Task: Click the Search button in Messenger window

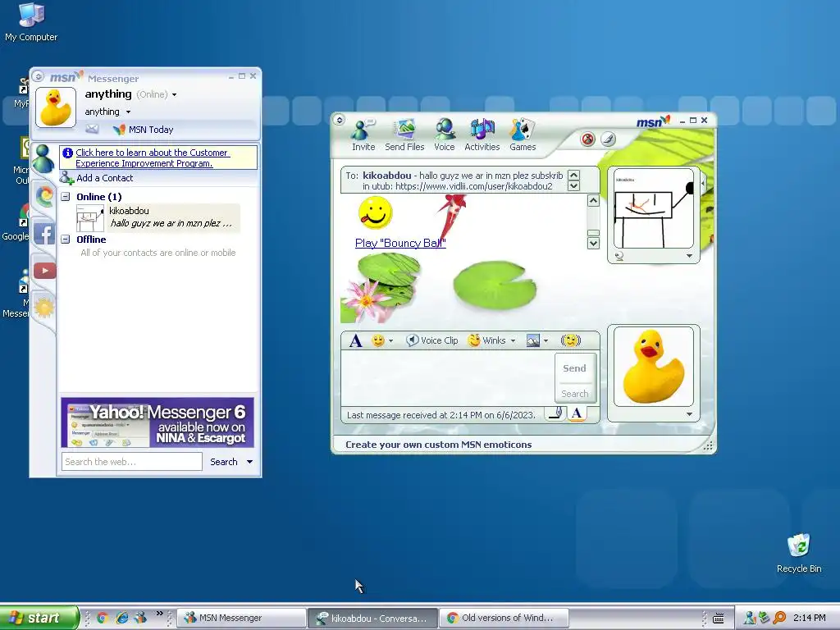Action: (x=224, y=462)
